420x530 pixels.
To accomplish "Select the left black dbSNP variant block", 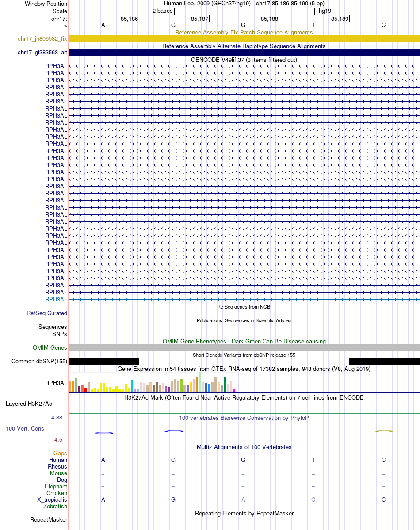I will pos(104,361).
